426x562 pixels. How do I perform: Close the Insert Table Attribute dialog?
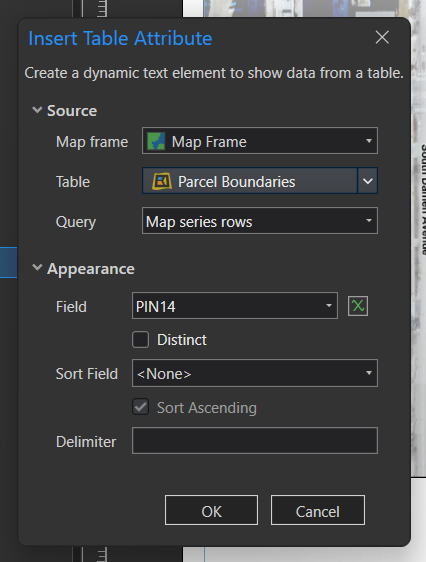click(382, 37)
